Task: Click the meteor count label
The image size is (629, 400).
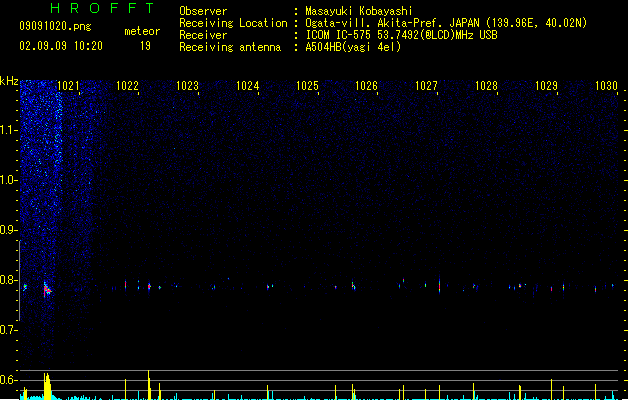Action: click(x=142, y=31)
